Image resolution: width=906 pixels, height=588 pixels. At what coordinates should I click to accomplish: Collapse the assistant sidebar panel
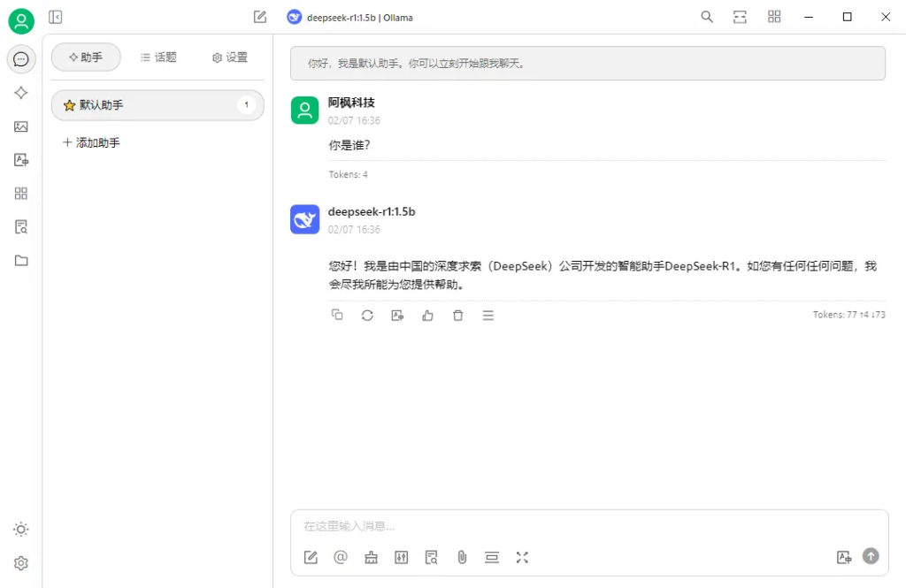pyautogui.click(x=56, y=17)
